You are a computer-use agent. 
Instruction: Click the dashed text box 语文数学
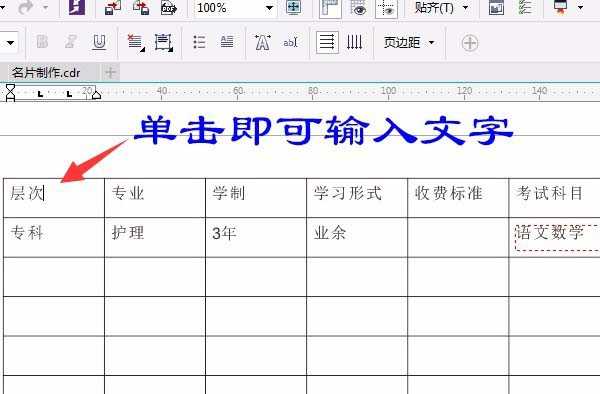(557, 237)
